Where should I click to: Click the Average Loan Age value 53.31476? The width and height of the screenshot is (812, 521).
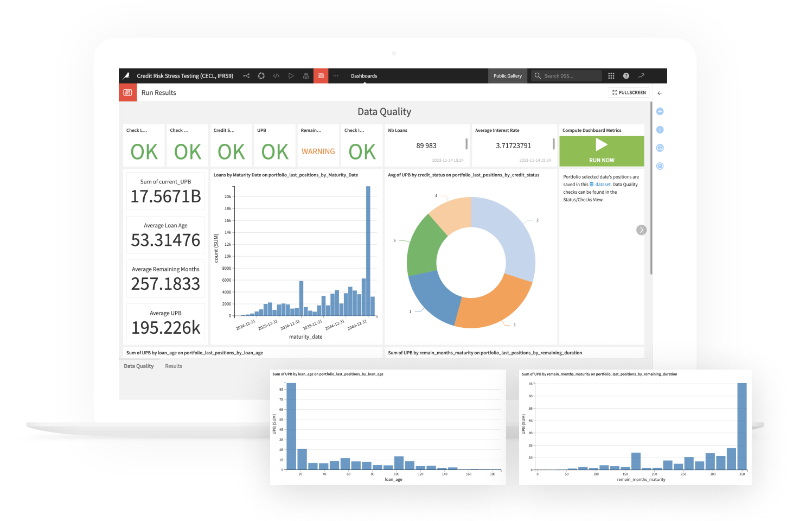(x=166, y=240)
